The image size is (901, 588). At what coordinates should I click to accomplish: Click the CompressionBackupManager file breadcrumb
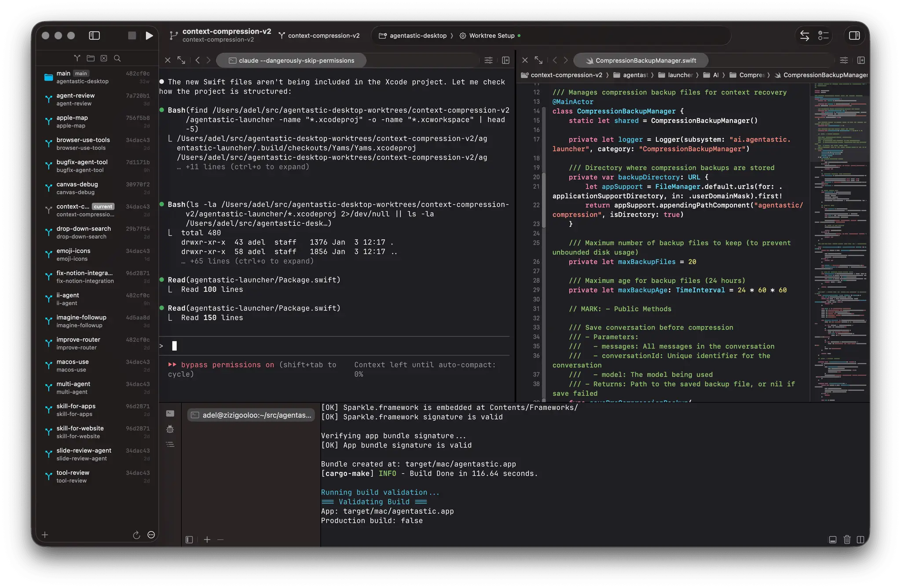[821, 75]
